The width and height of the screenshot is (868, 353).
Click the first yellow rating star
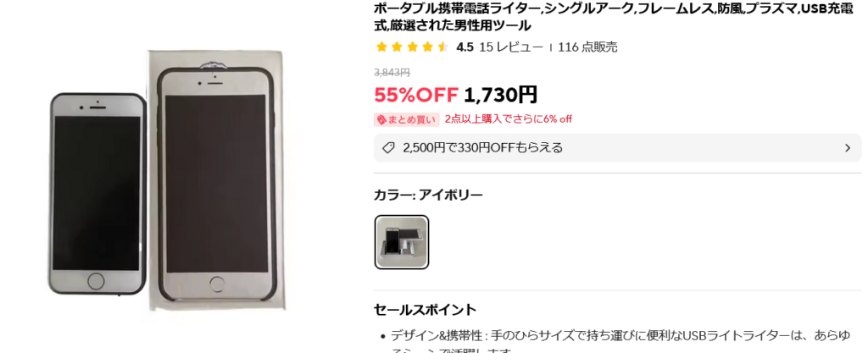click(381, 47)
